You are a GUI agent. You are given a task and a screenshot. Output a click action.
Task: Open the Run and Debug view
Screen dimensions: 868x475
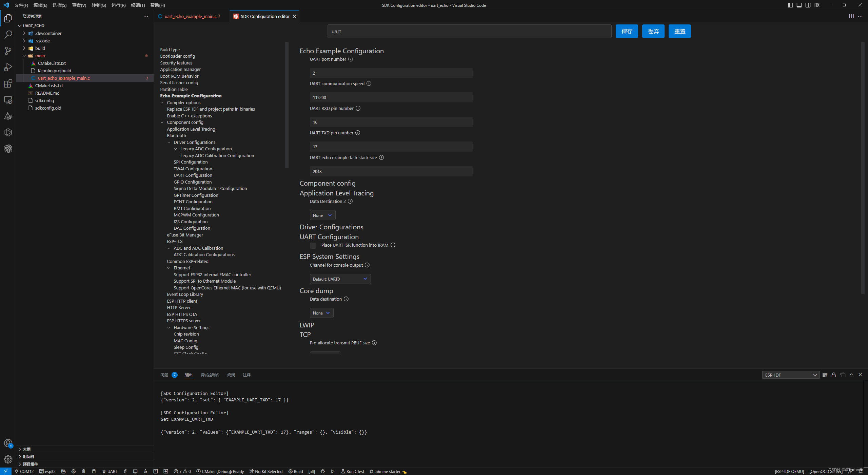(x=8, y=67)
